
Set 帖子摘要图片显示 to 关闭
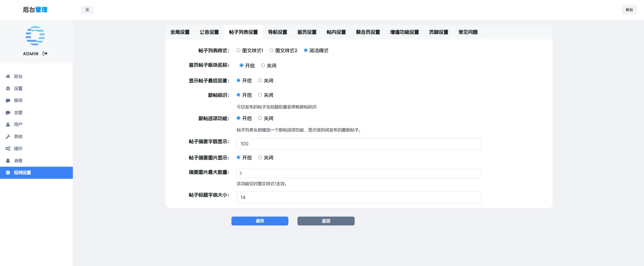(260, 157)
